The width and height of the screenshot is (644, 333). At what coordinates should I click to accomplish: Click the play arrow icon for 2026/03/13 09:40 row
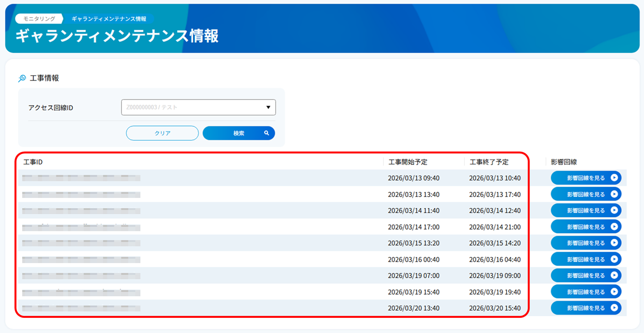coord(614,178)
